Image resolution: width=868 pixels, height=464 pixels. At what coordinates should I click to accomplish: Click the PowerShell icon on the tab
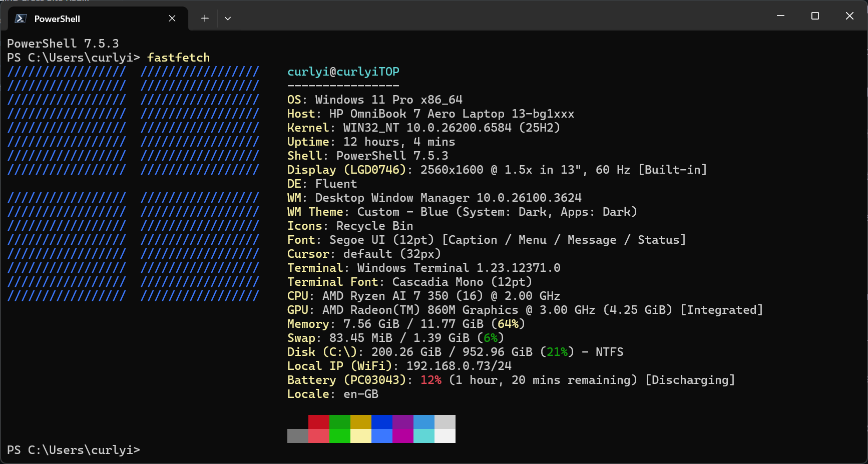21,19
